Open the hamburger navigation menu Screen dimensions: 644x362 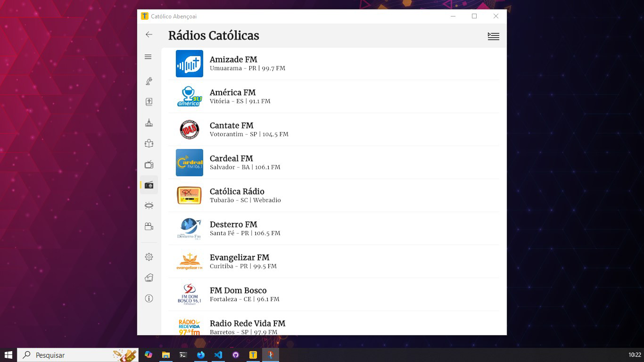[148, 57]
